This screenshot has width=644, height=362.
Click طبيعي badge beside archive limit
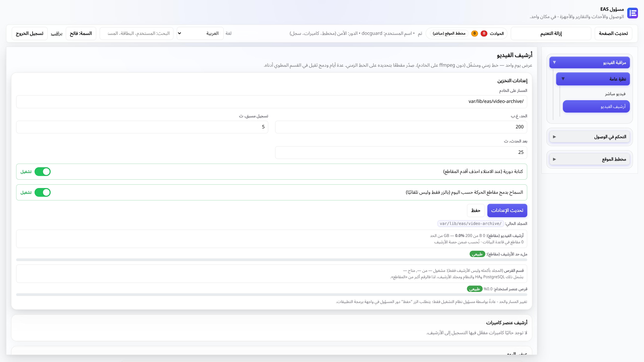tap(477, 254)
